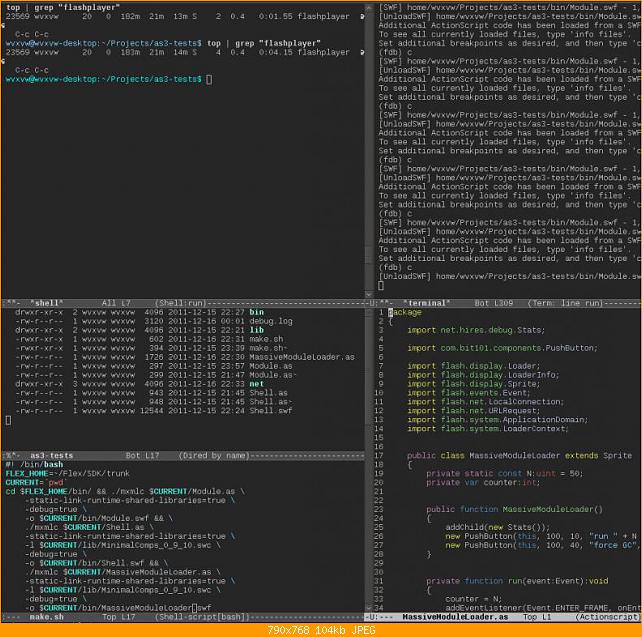Click the './mxmlc $CURRENT/MassiveModuleLoader.as' line
Image resolution: width=642 pixels, height=637 pixels.
tap(123, 572)
